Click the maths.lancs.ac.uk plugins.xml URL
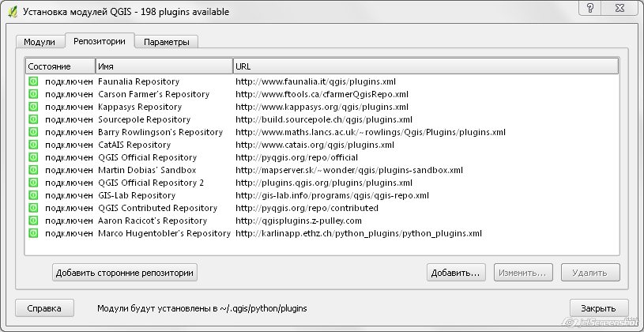Viewport: 644px width, 332px height. tap(371, 132)
